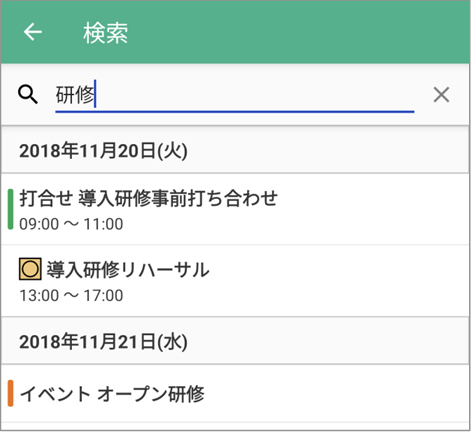Click the 09:00 ～ 11:00 time text
The height and width of the screenshot is (432, 471).
pos(71,224)
